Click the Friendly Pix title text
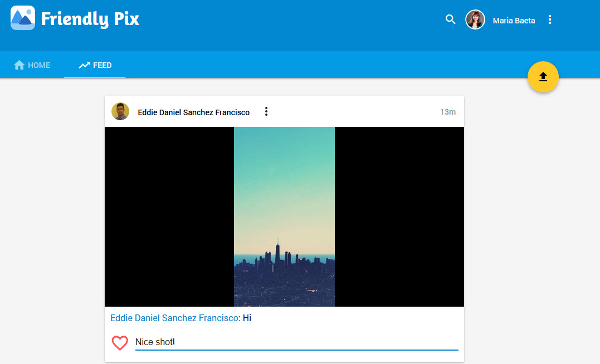Image resolution: width=600 pixels, height=364 pixels. [x=90, y=19]
